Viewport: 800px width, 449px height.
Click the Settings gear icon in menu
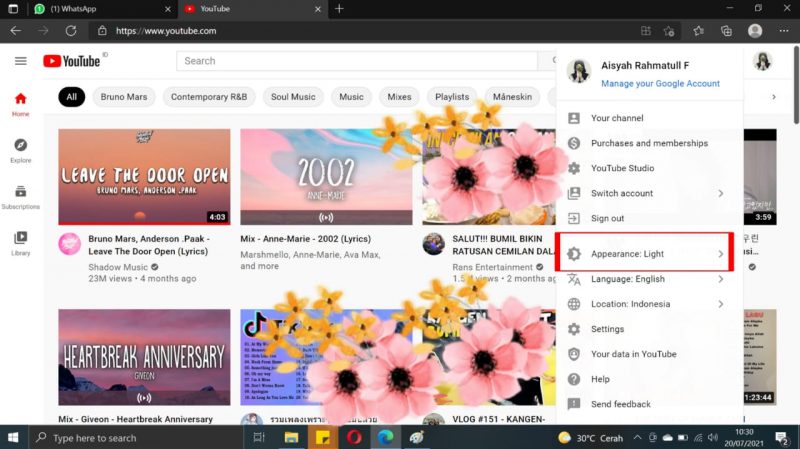pyautogui.click(x=574, y=329)
